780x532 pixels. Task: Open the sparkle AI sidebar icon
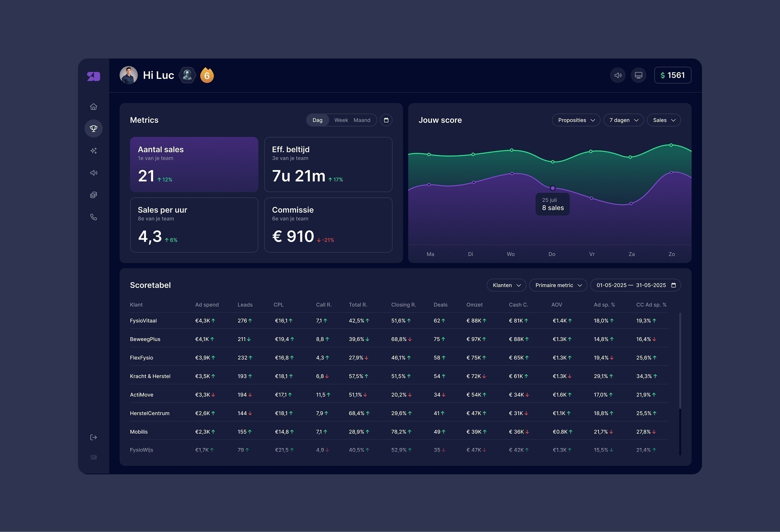[94, 151]
